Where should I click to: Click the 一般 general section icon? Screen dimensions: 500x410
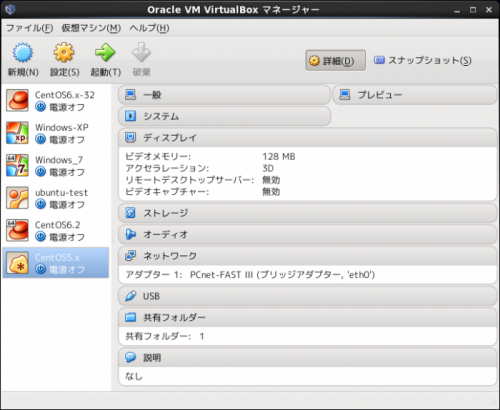130,95
